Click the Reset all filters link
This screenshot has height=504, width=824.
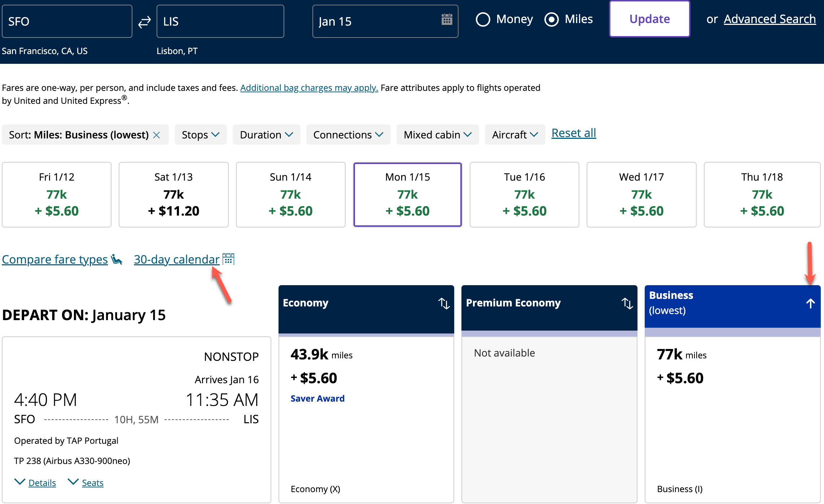coord(574,133)
